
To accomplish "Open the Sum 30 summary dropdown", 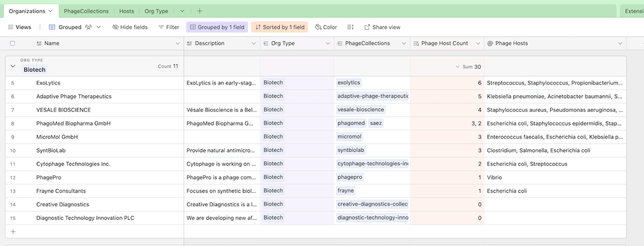I will pos(469,67).
